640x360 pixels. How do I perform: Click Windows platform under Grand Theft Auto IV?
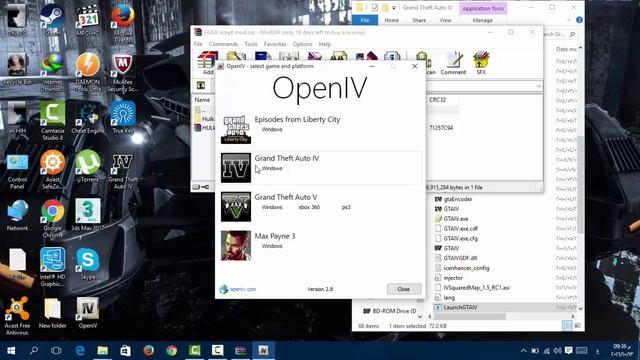point(272,168)
